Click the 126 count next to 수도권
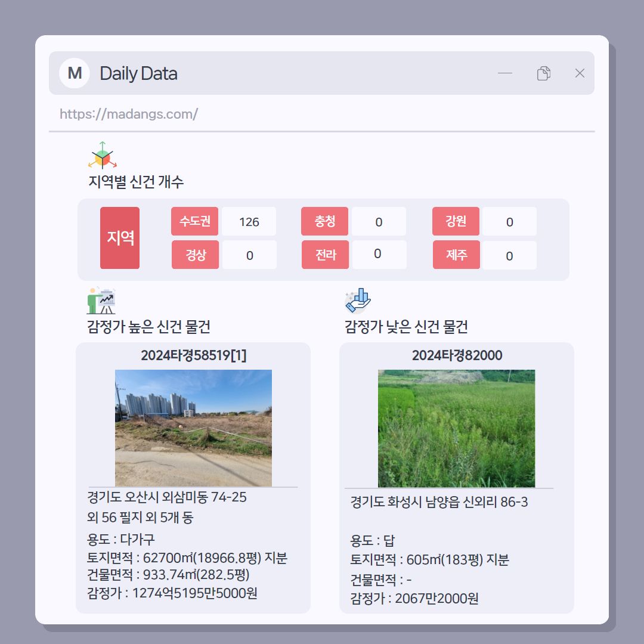Screen dimensions: 644x644 click(249, 222)
